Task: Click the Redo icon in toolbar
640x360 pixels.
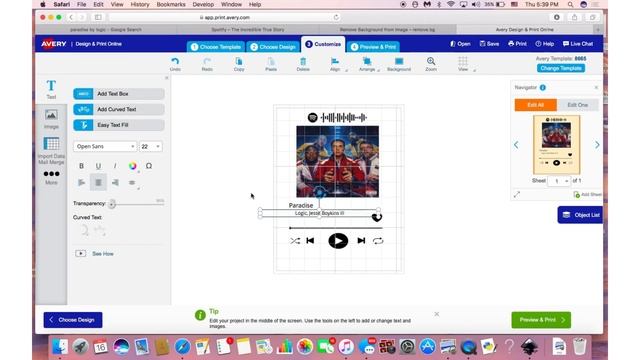Action: (207, 64)
